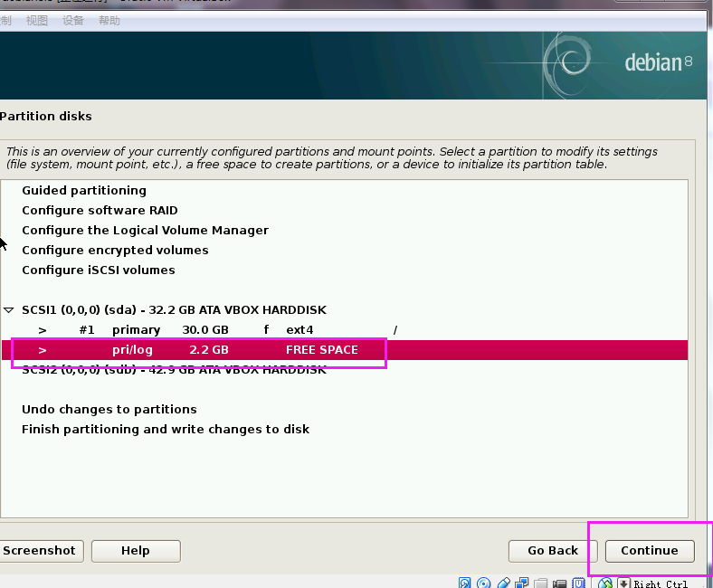713x588 pixels.
Task: Click the processor chip status icon
Action: pos(579,583)
